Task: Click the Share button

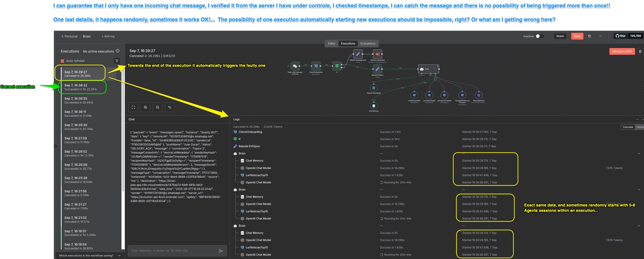Action: (560, 36)
